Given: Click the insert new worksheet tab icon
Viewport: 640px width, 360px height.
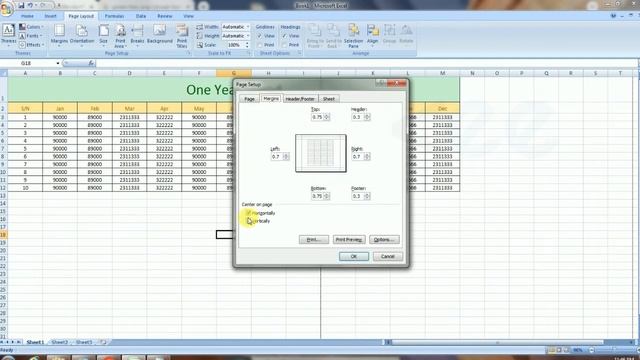Looking at the screenshot, I should [x=103, y=342].
